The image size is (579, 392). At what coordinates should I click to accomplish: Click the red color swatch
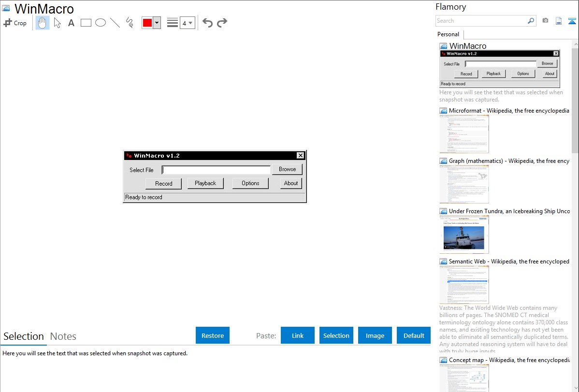(147, 23)
